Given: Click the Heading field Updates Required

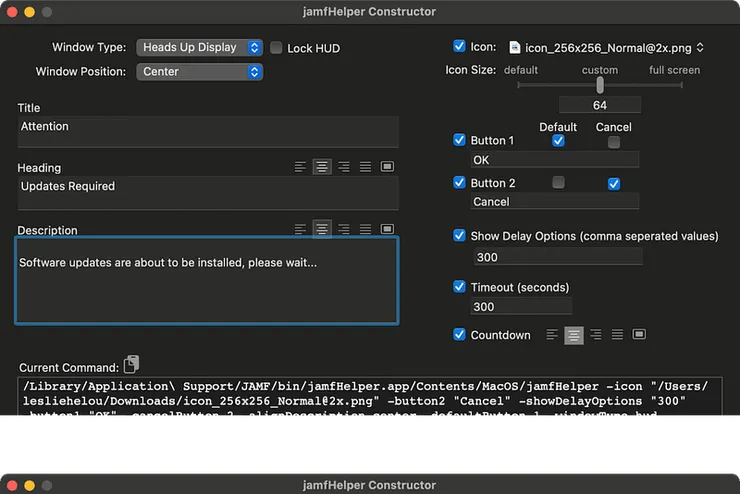Looking at the screenshot, I should pos(208,193).
